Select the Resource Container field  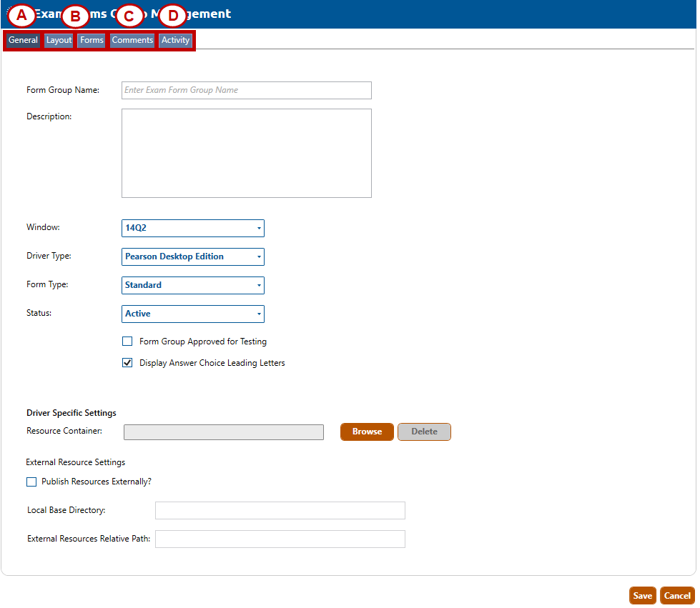(x=223, y=432)
